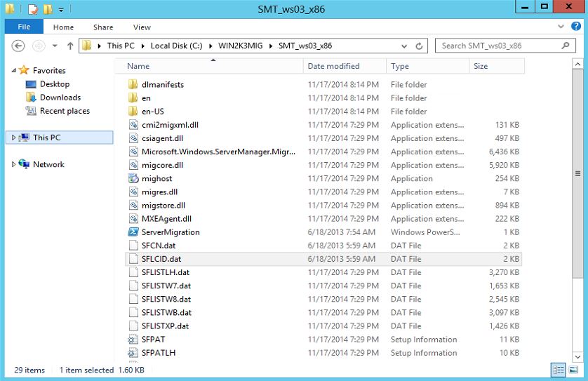588x381 pixels.
Task: Expand breadcrumb arrow after WIN2K3MIG
Action: [x=271, y=46]
